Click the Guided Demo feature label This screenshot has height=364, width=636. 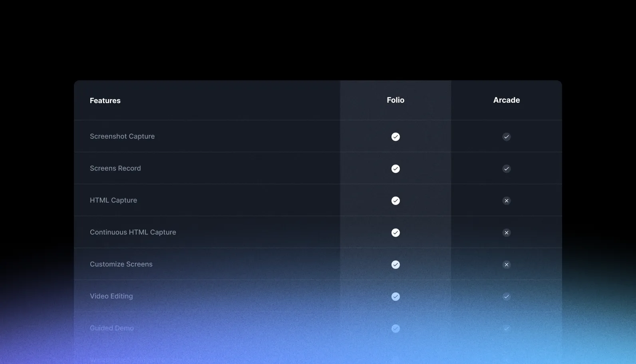(x=112, y=328)
